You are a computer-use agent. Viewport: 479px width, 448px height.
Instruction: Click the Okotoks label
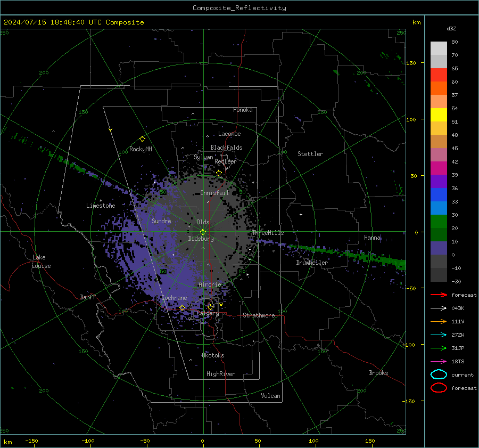point(213,355)
